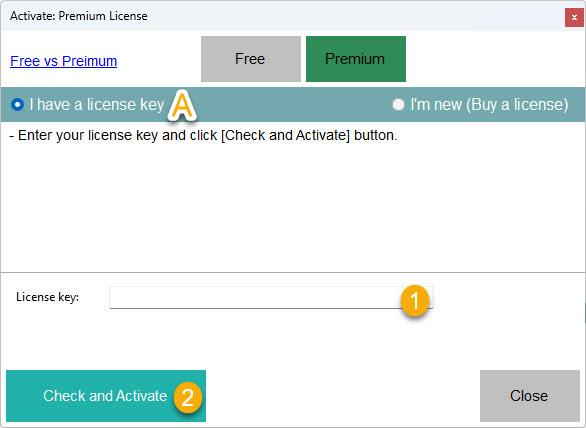Select the 'I have a license key' radio button
The image size is (586, 428).
17,104
